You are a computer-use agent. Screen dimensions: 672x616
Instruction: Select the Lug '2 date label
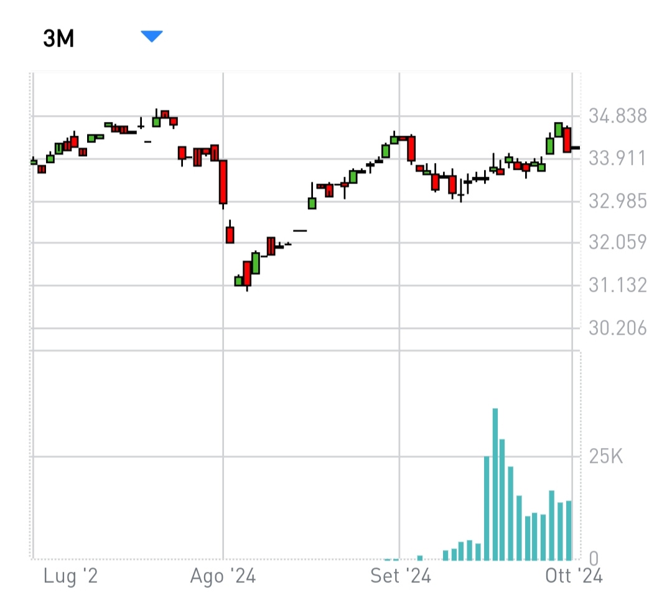click(70, 576)
